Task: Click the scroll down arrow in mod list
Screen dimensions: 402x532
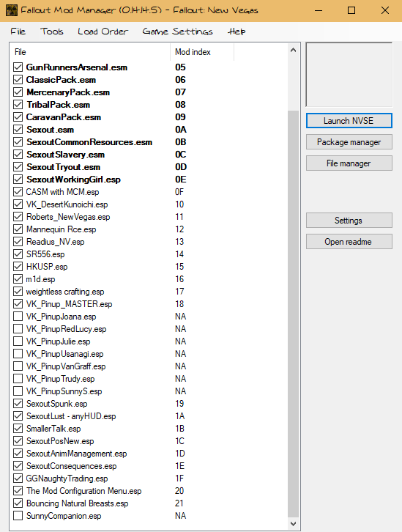Action: pos(293,523)
